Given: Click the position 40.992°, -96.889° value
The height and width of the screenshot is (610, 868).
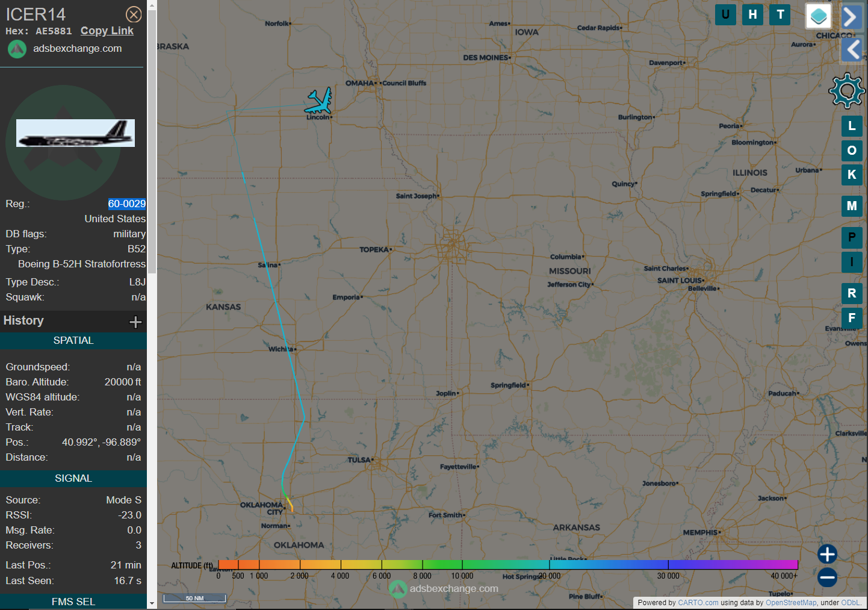Looking at the screenshot, I should click(101, 442).
